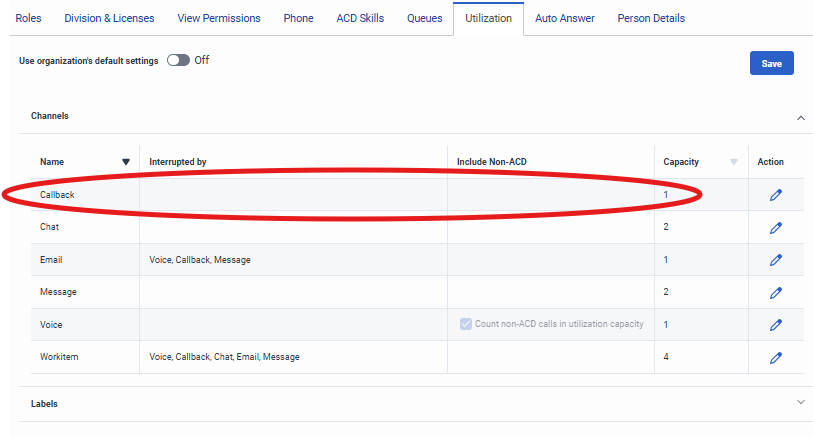Open the Auto Answer tab
Image resolution: width=813 pixels, height=437 pixels.
tap(565, 18)
